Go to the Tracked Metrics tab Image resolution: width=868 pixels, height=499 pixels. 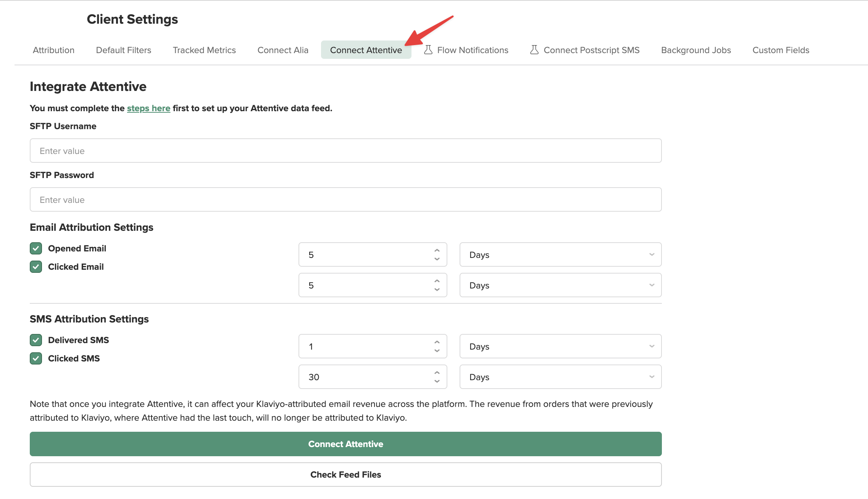tap(204, 50)
